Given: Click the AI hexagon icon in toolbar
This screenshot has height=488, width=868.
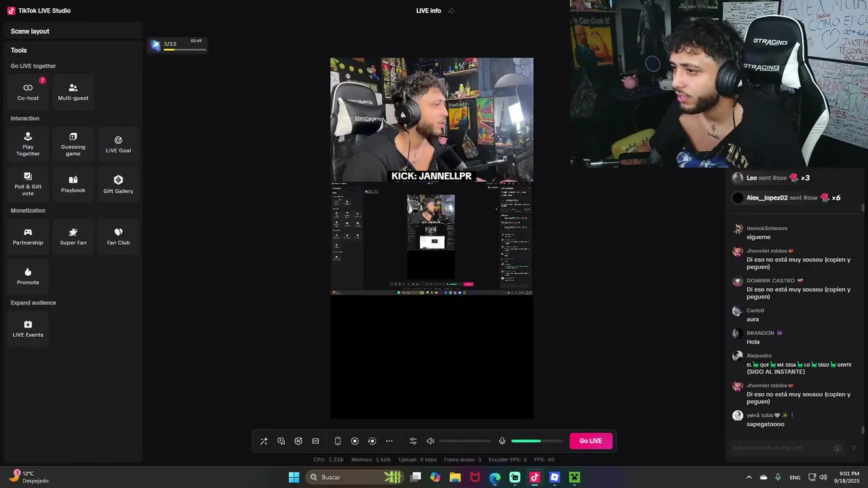Looking at the screenshot, I should pos(298,441).
